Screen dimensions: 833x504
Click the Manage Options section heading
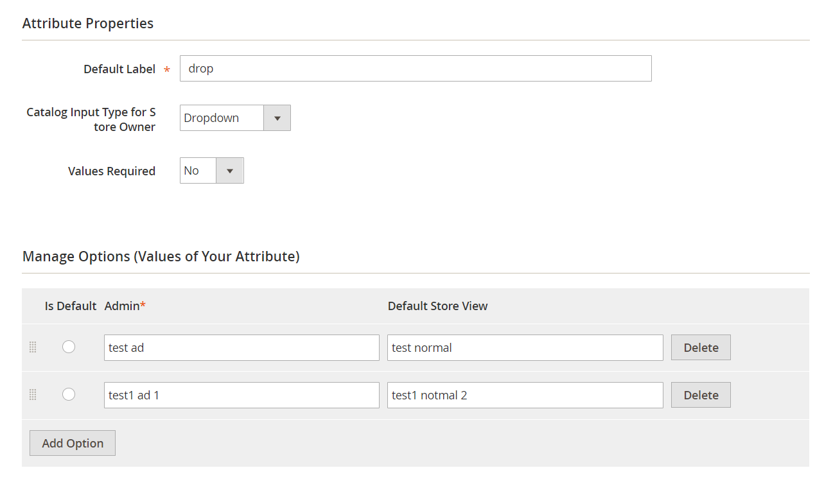[161, 256]
